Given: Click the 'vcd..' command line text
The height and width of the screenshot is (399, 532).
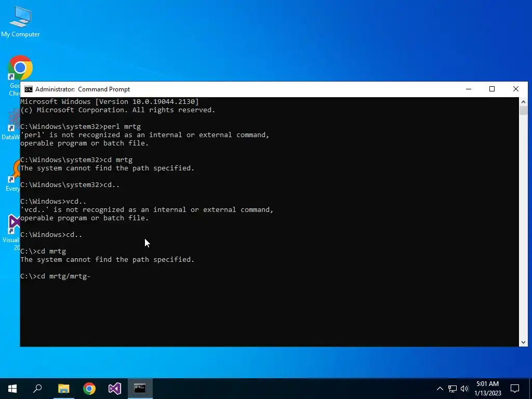Looking at the screenshot, I should 54,201.
